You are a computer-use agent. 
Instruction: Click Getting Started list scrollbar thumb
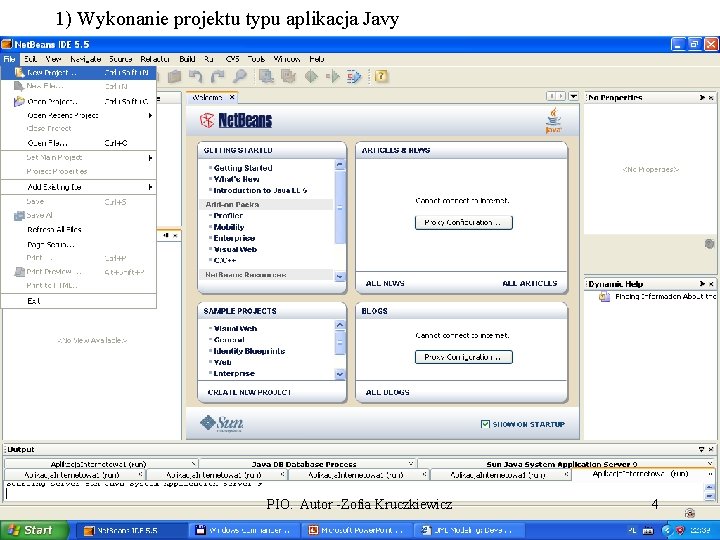coord(340,208)
